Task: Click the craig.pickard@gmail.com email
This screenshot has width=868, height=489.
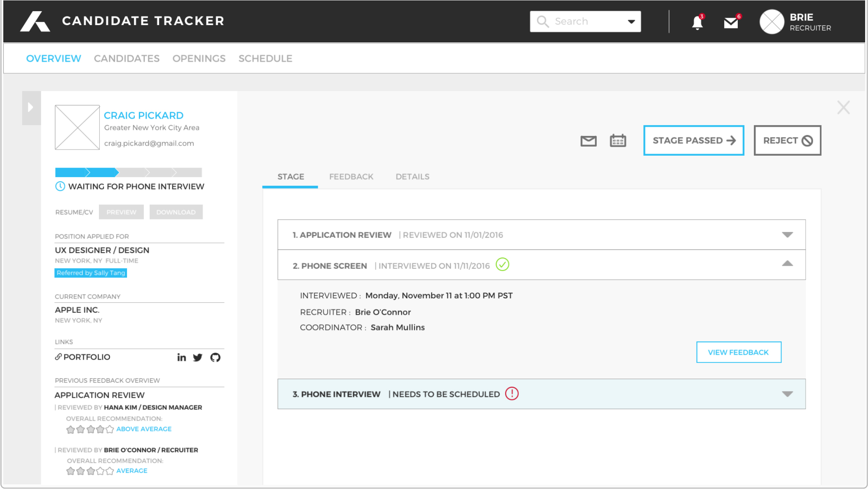Action: pyautogui.click(x=149, y=143)
